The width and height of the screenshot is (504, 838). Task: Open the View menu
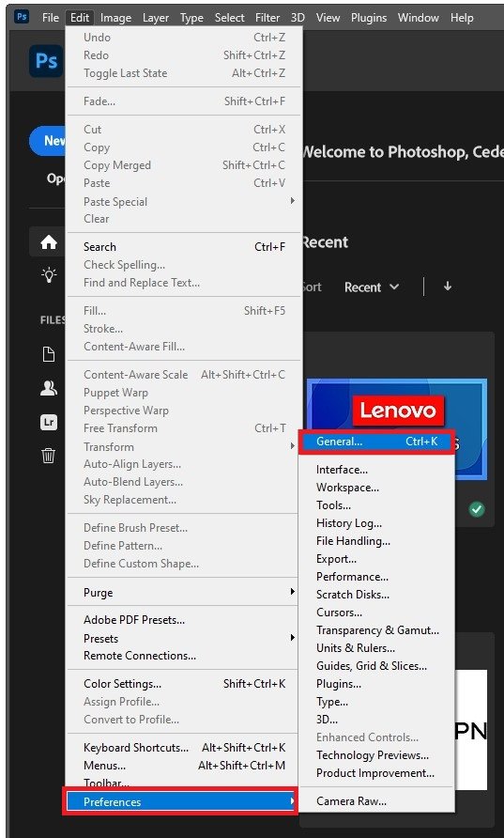[x=328, y=18]
